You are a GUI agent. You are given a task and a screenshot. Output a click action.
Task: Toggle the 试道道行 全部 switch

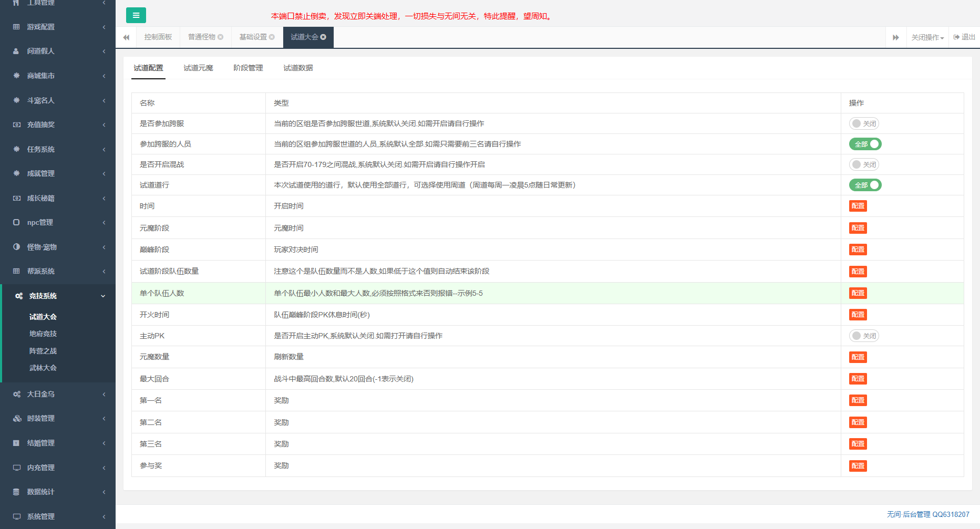click(865, 185)
